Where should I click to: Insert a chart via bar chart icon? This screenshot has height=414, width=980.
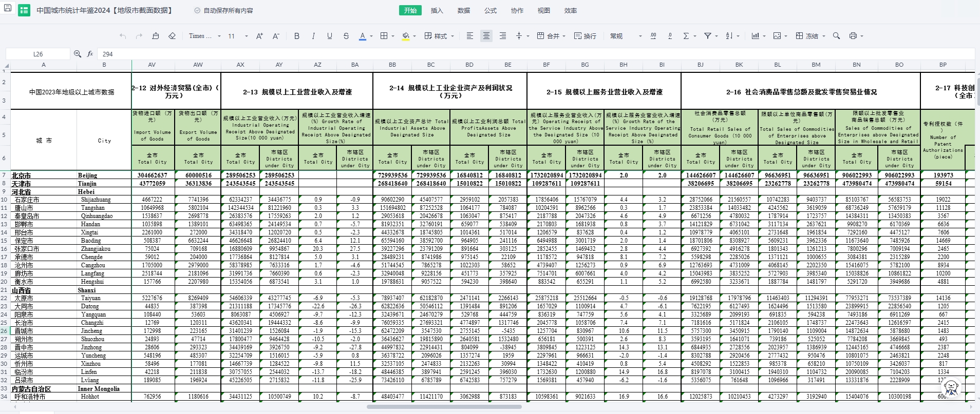(756, 36)
